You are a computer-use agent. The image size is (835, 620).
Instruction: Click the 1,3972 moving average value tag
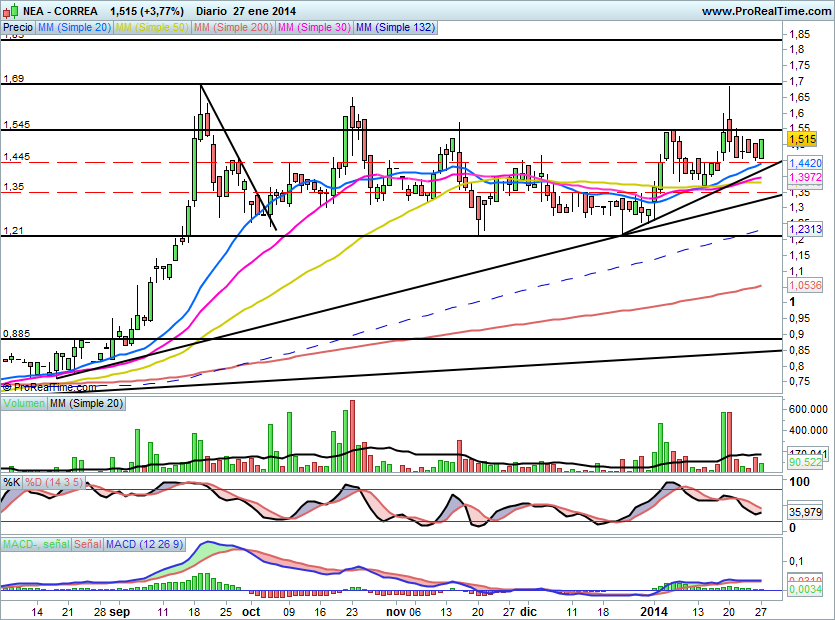(805, 177)
